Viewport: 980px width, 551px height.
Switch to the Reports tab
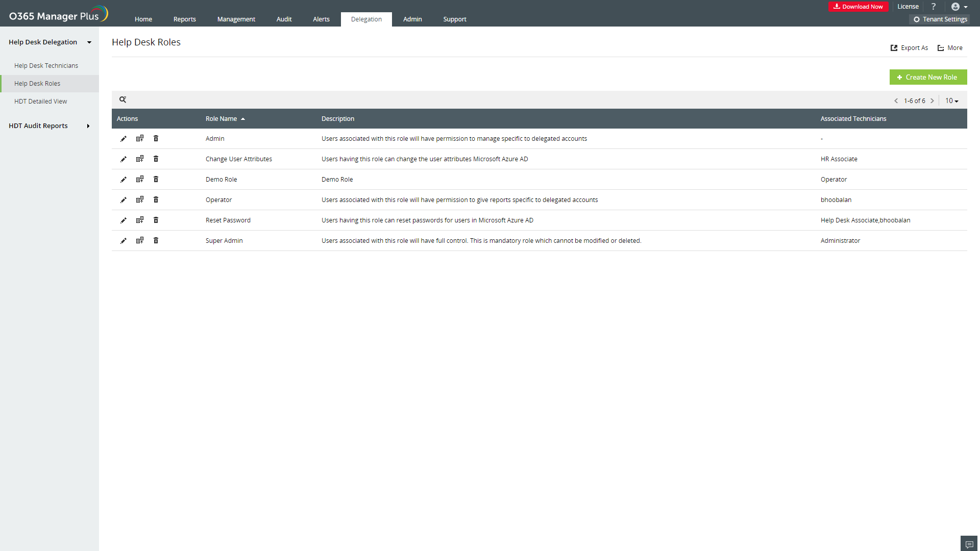click(x=184, y=19)
